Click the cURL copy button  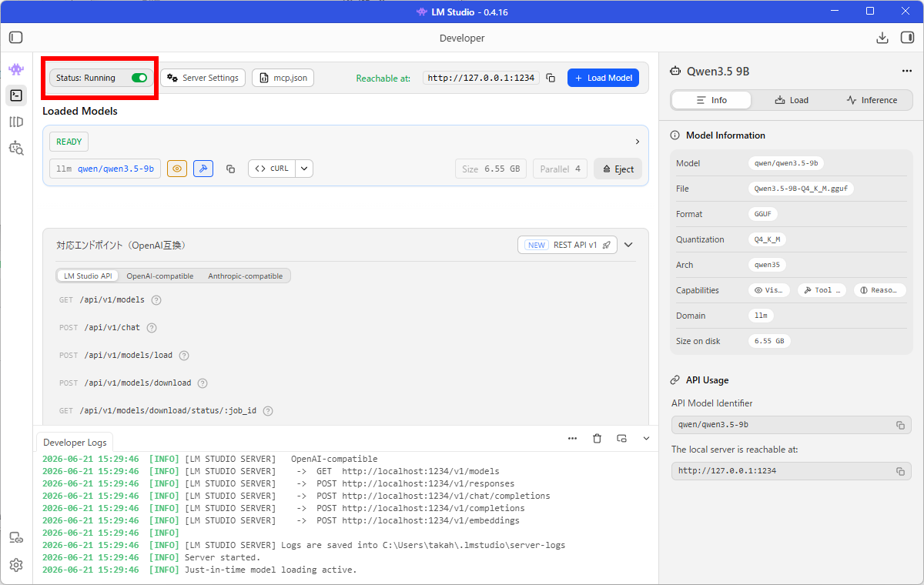272,169
